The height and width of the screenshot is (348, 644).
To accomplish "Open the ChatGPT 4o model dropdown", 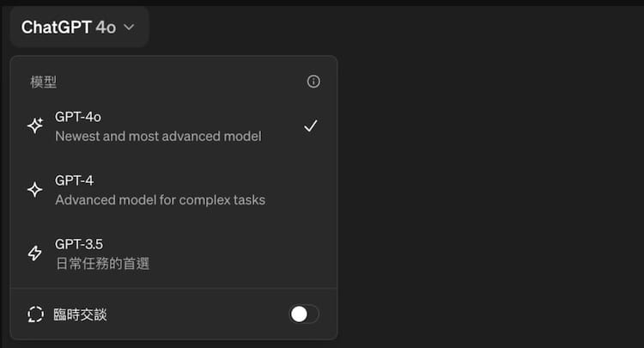I will 79,27.
